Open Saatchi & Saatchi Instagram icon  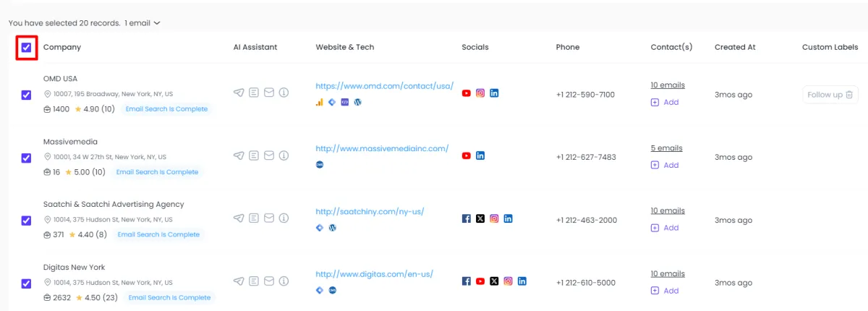(494, 218)
